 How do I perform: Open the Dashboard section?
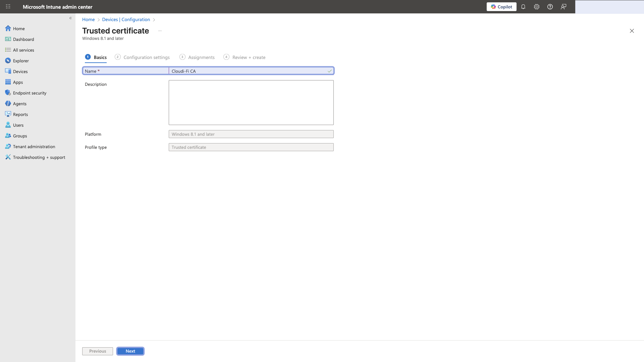tap(23, 39)
